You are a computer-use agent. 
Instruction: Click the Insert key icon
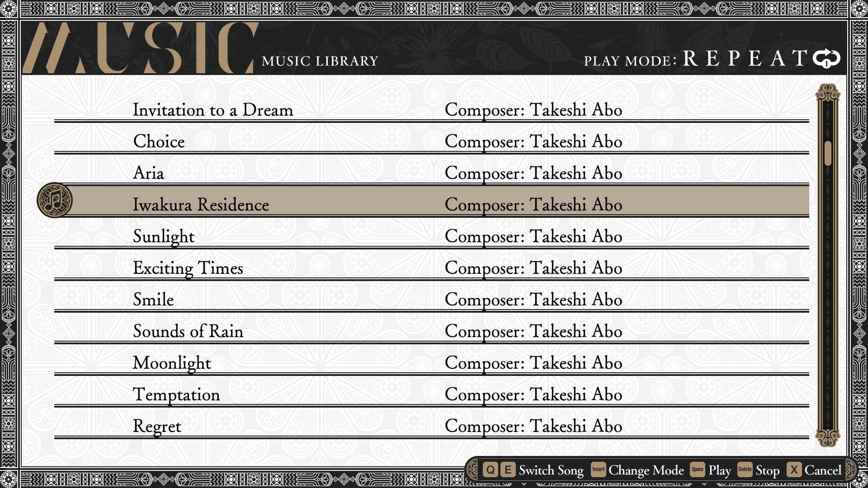pyautogui.click(x=598, y=469)
